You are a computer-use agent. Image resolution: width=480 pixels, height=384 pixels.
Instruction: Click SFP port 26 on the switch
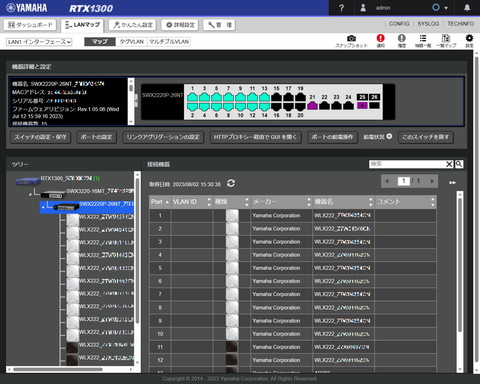(374, 105)
